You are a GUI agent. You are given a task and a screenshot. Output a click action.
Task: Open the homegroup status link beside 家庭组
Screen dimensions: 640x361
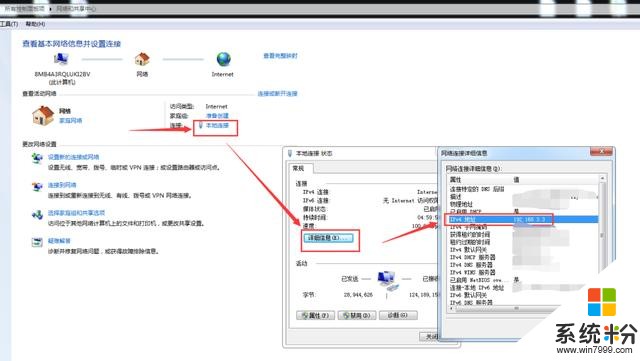[x=217, y=116]
